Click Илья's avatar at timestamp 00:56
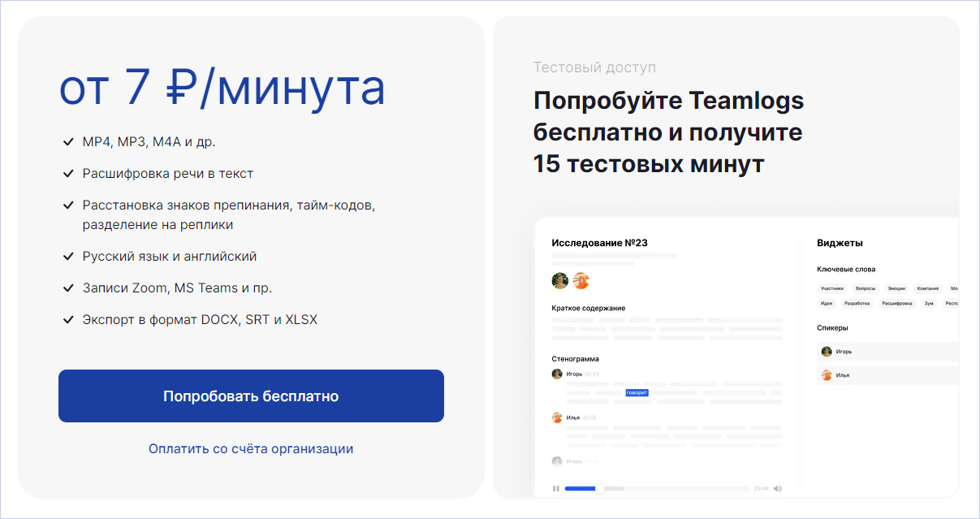This screenshot has width=980, height=519. [557, 417]
